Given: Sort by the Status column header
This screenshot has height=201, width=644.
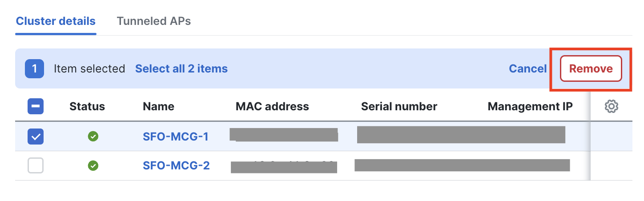Looking at the screenshot, I should coord(87,107).
